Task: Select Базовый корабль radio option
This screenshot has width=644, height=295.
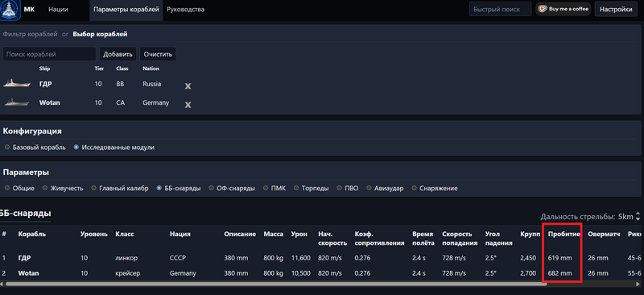Action: coord(35,147)
